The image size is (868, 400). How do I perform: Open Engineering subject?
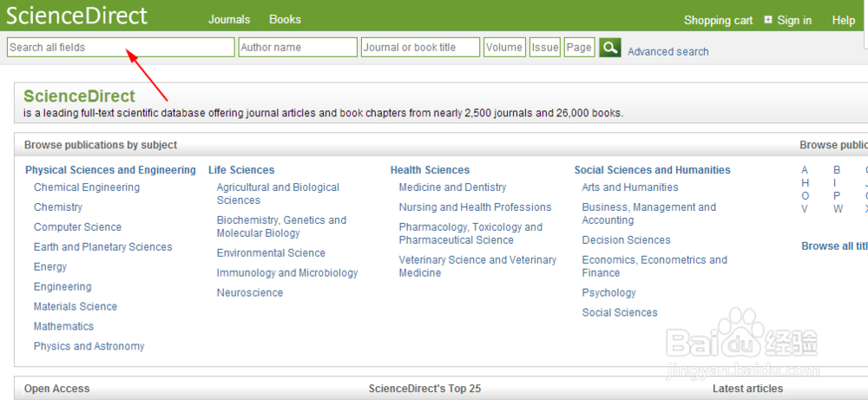pyautogui.click(x=62, y=286)
